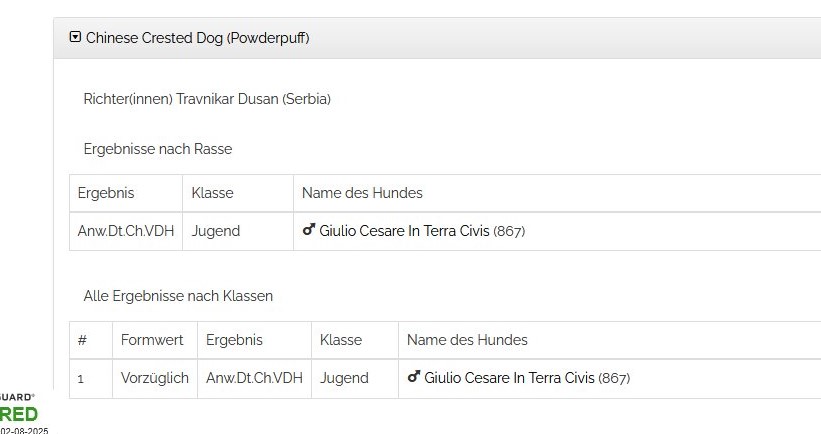Click the Chinese Crested Dog (Powderpuff) header title
Screen dimensions: 821x434
197,38
